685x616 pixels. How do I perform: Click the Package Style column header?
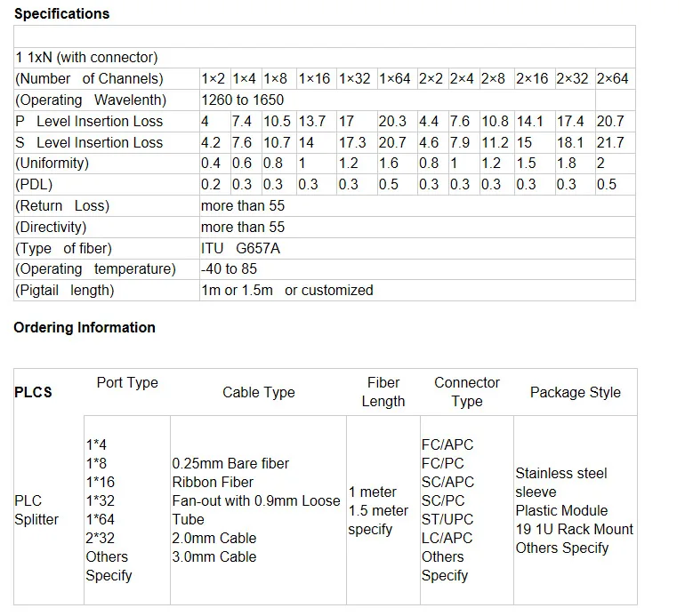575,392
